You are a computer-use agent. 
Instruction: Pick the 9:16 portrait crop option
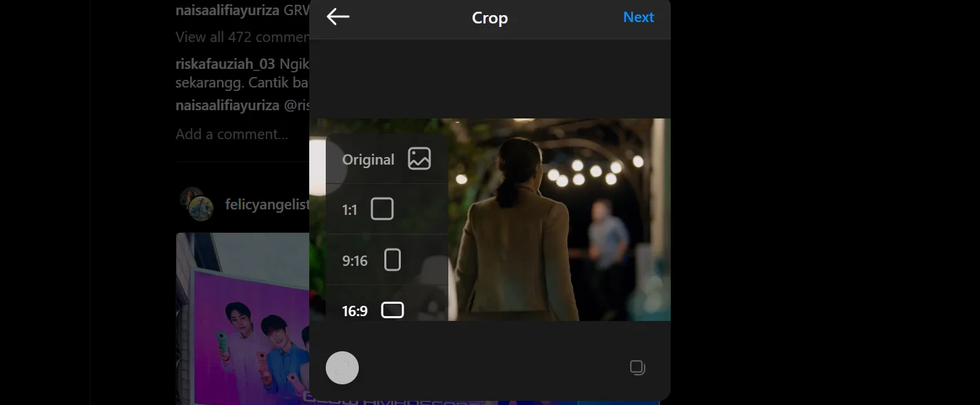(x=387, y=260)
